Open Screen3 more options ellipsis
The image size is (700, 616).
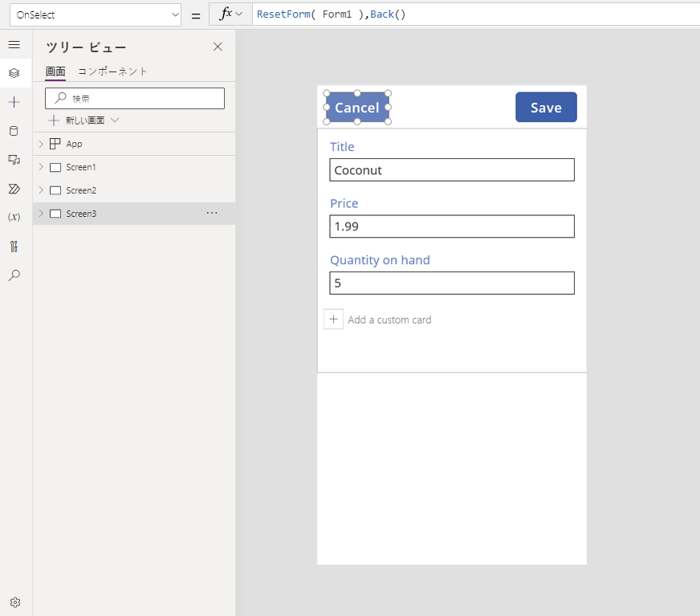[x=212, y=213]
